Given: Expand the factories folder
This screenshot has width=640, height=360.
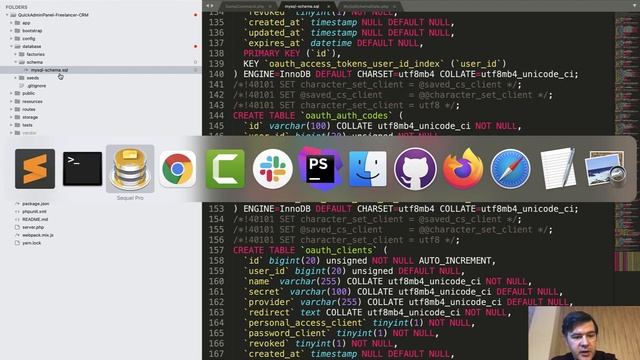Looking at the screenshot, I should pyautogui.click(x=16, y=54).
